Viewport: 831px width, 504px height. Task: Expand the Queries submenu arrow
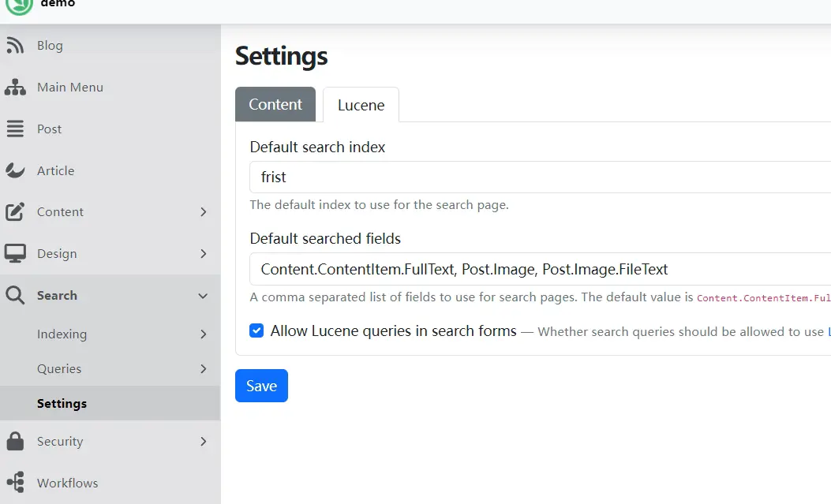pos(204,369)
